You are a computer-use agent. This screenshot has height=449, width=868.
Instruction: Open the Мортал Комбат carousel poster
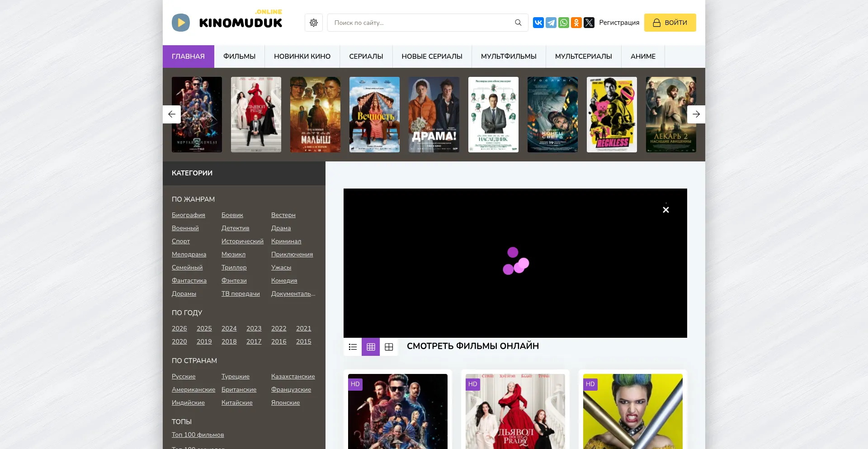[197, 114]
